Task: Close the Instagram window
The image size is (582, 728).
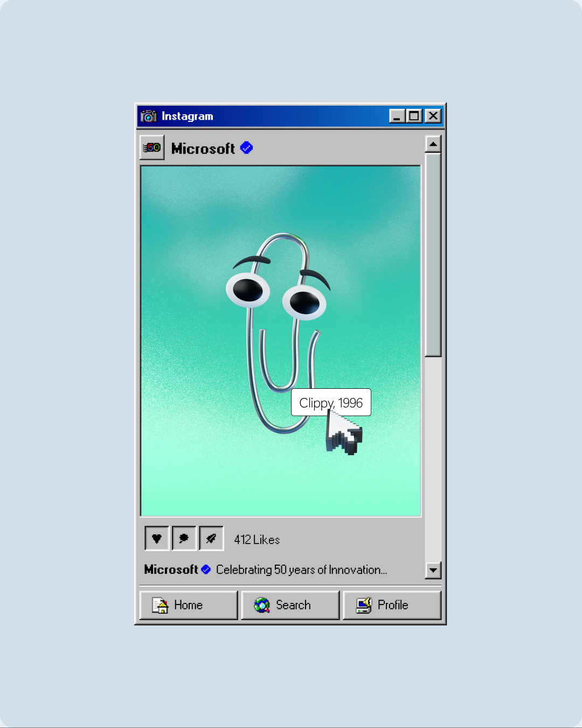Action: tap(433, 116)
